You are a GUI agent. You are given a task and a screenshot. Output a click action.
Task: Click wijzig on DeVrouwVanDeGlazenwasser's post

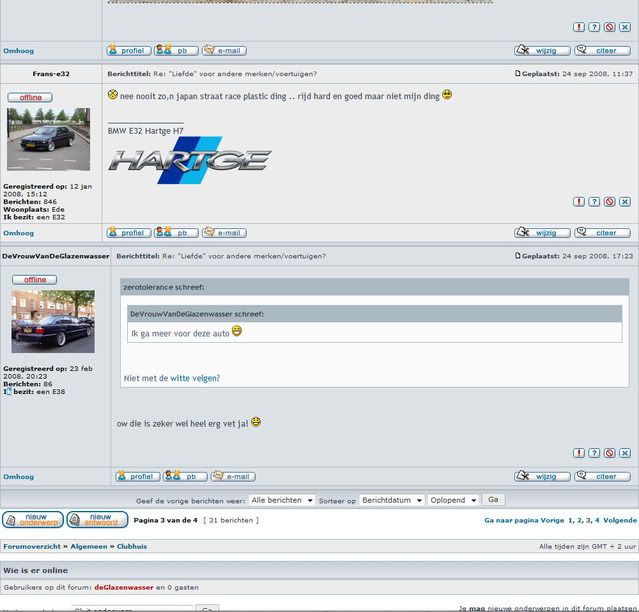coord(542,476)
